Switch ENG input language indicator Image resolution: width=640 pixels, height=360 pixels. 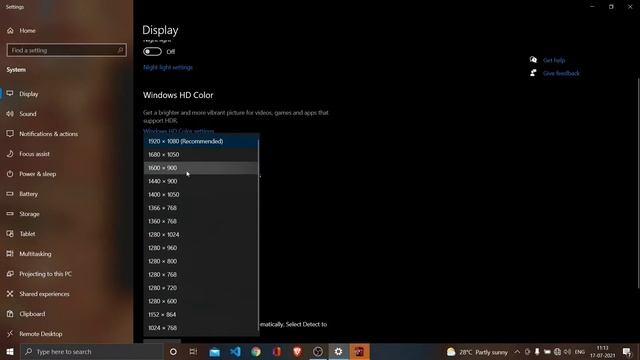580,352
